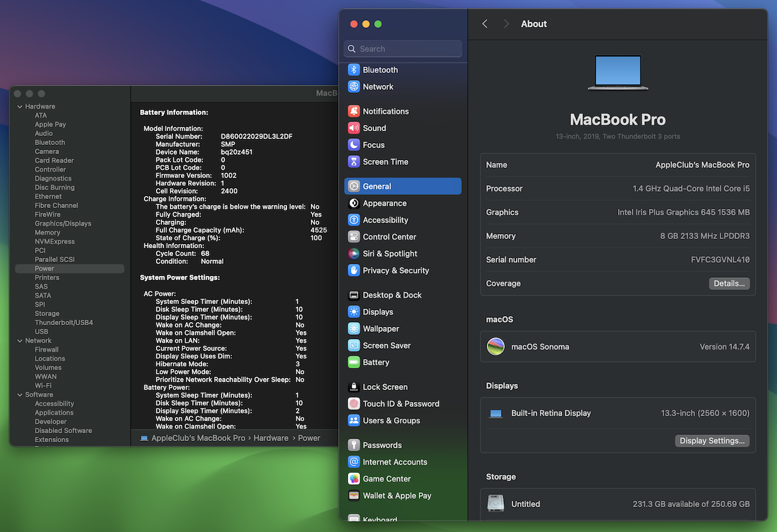Select Firewall under Network in System Information
Viewport: 777px width, 532px height.
pos(47,349)
